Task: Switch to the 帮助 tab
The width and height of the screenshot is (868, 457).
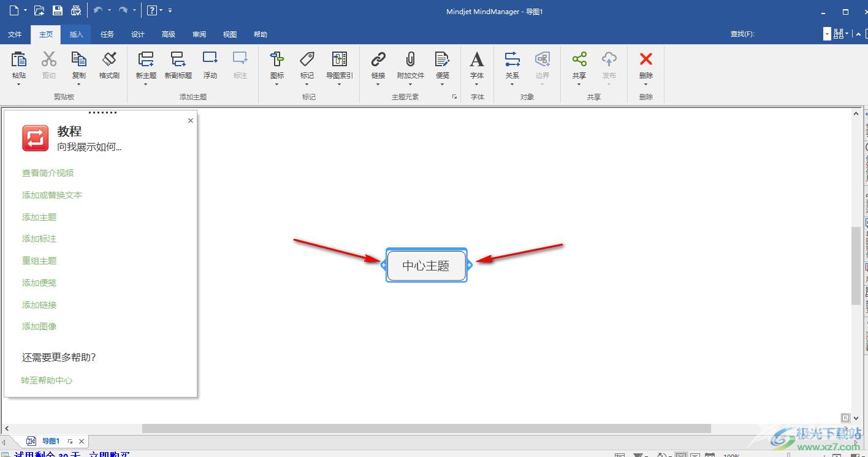Action: coord(261,34)
